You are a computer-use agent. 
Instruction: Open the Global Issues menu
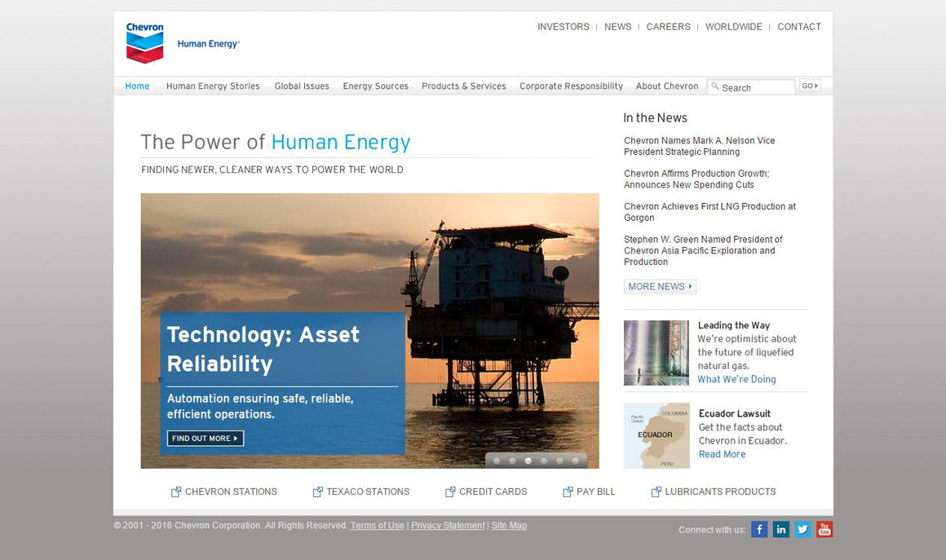[x=302, y=86]
